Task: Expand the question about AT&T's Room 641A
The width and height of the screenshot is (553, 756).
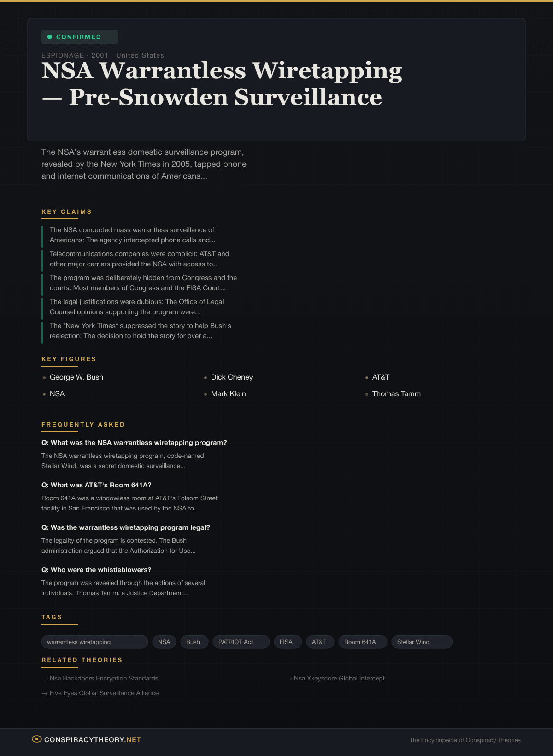Action: 96,485
